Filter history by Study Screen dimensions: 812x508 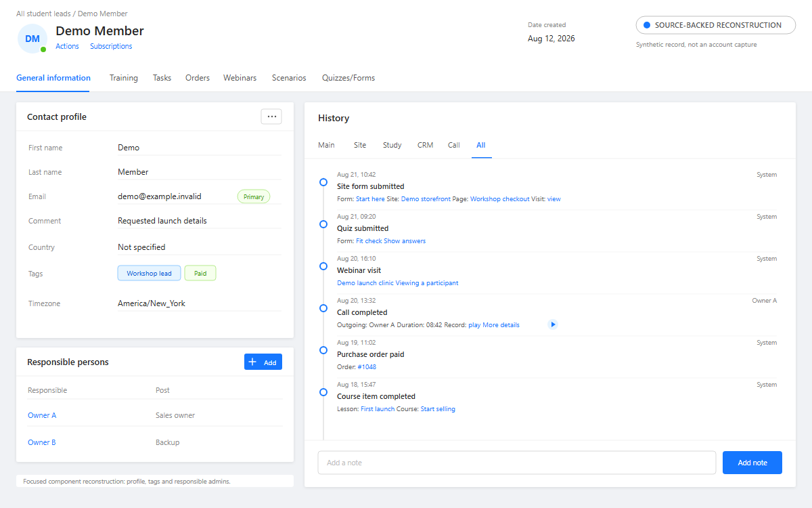pyautogui.click(x=392, y=145)
